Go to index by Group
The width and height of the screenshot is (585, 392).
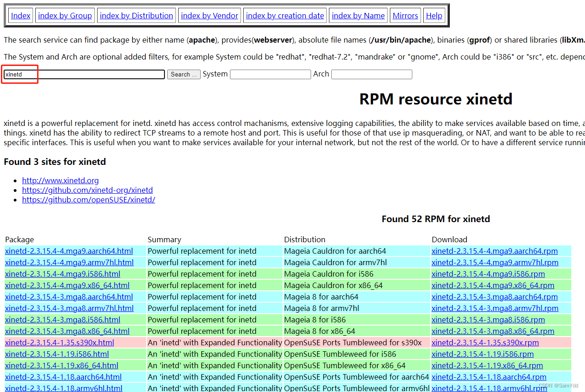pos(65,16)
